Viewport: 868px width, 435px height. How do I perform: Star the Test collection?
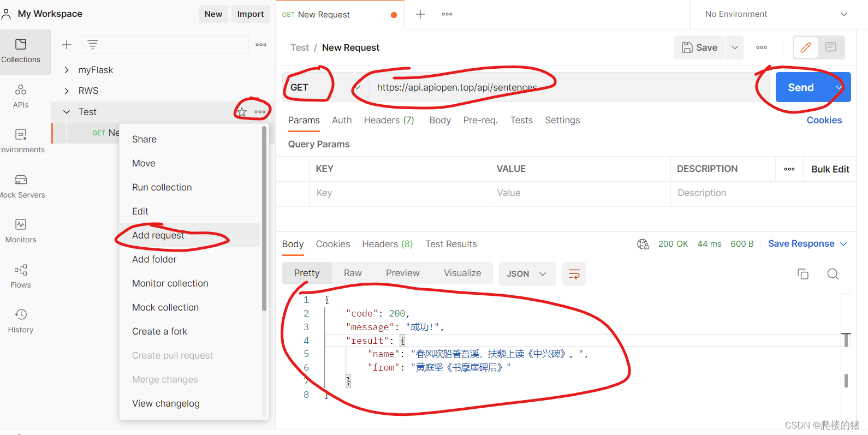[x=242, y=112]
